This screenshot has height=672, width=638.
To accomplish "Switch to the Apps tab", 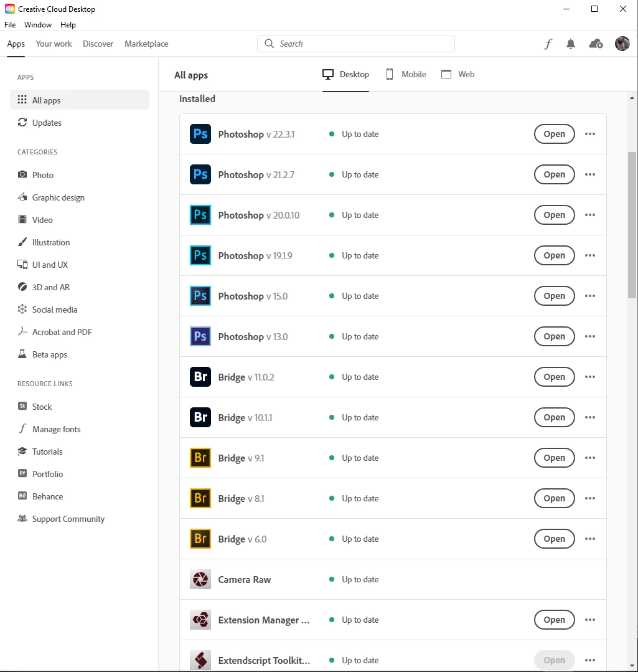I will click(x=16, y=44).
